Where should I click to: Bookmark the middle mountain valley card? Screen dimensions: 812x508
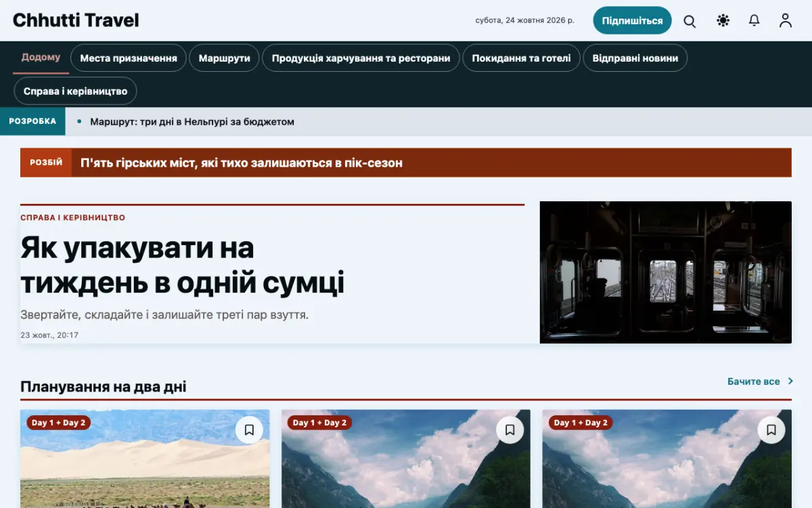(x=510, y=430)
